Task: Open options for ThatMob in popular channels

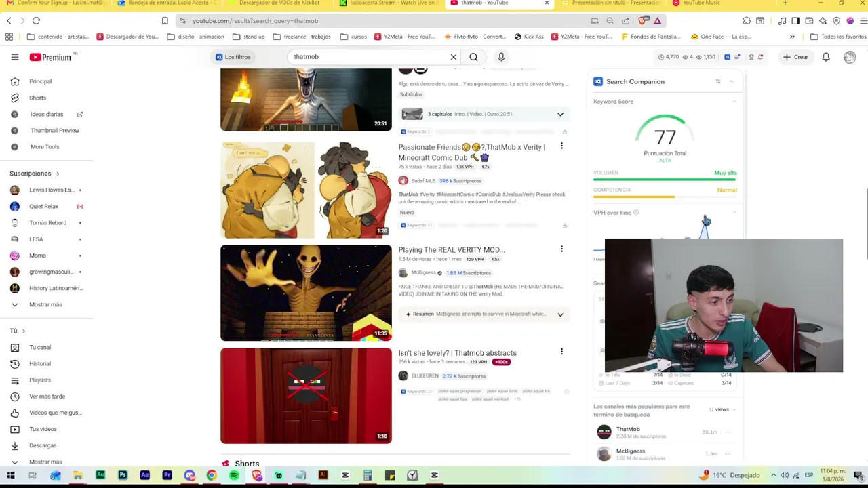Action: (x=728, y=432)
